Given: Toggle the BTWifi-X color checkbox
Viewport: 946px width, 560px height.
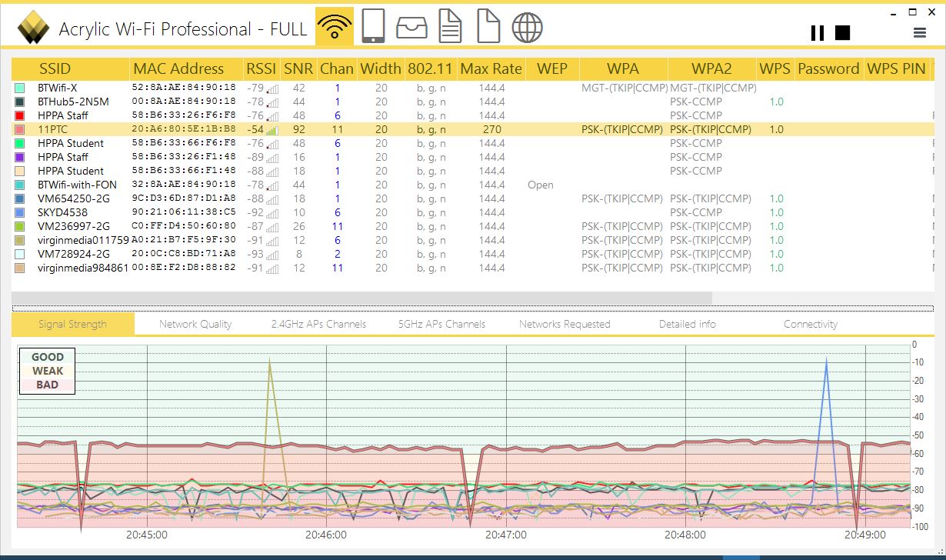Looking at the screenshot, I should click(x=20, y=88).
